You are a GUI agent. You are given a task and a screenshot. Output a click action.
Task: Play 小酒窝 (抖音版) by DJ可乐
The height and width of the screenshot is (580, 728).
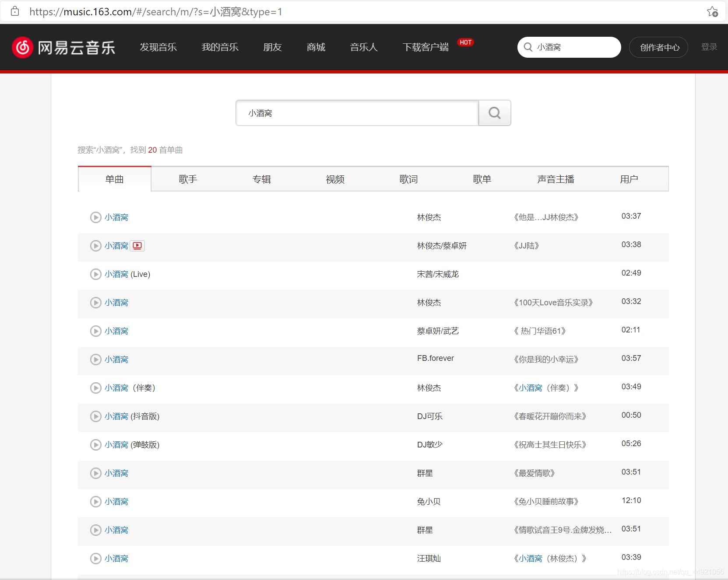[95, 416]
